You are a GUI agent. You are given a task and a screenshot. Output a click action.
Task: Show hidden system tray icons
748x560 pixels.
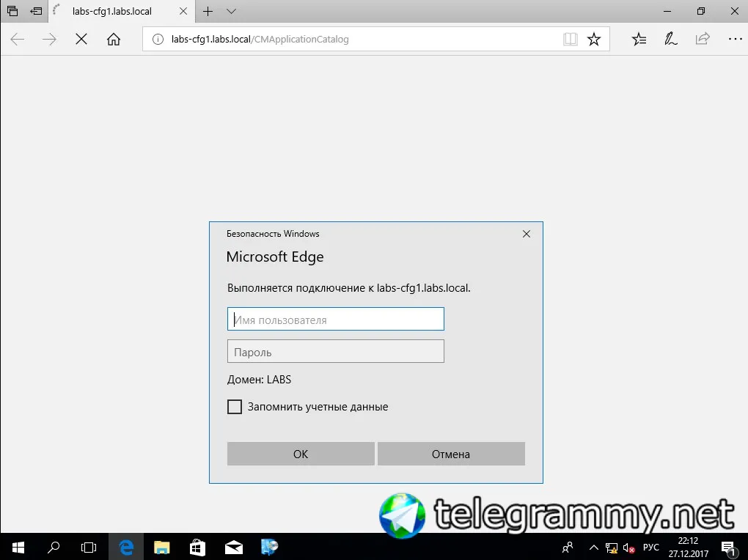click(594, 547)
